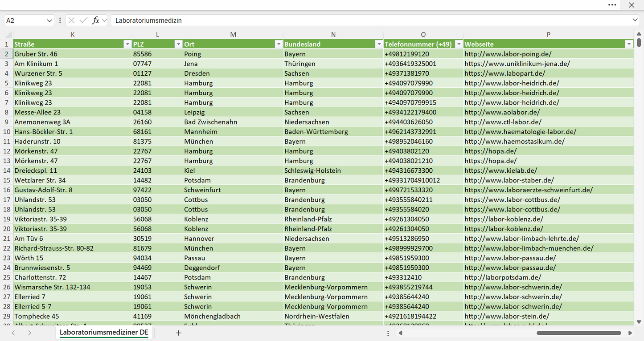Open the Straße column filter dropdown
This screenshot has width=644, height=341.
click(x=127, y=44)
